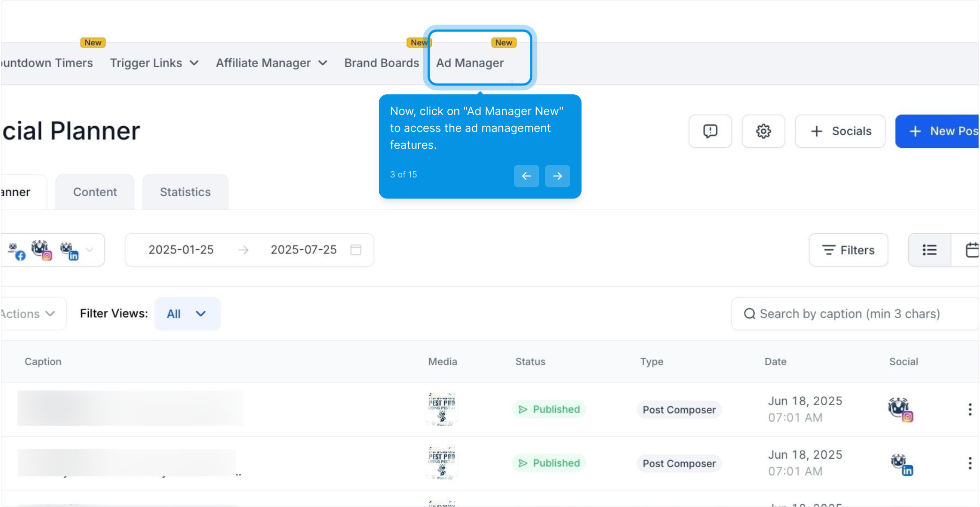The image size is (980, 507).
Task: Edit the end date 2025-07-25
Action: tap(304, 250)
